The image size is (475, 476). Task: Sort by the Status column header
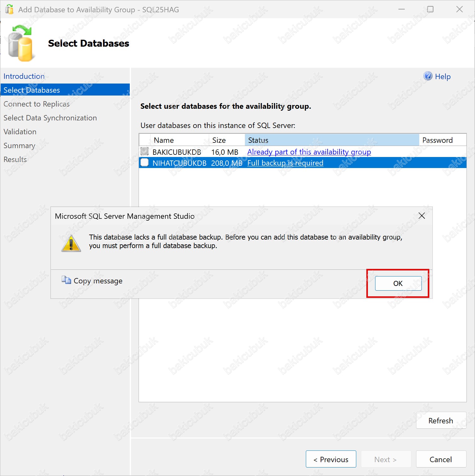coord(331,140)
